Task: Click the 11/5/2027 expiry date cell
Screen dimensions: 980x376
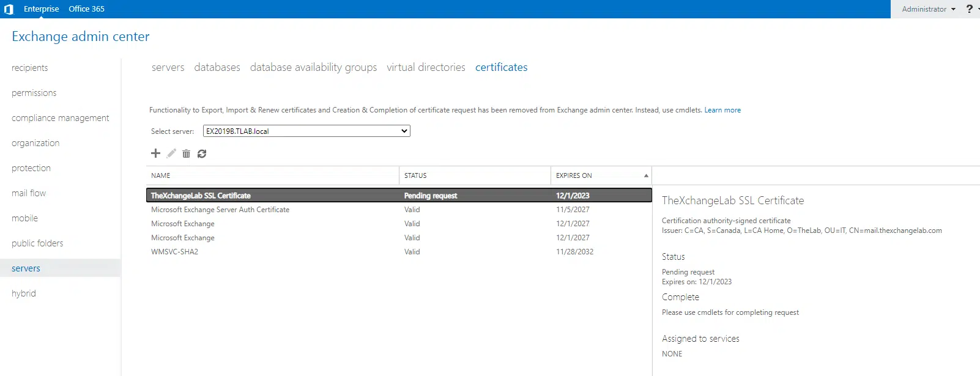Action: point(573,210)
